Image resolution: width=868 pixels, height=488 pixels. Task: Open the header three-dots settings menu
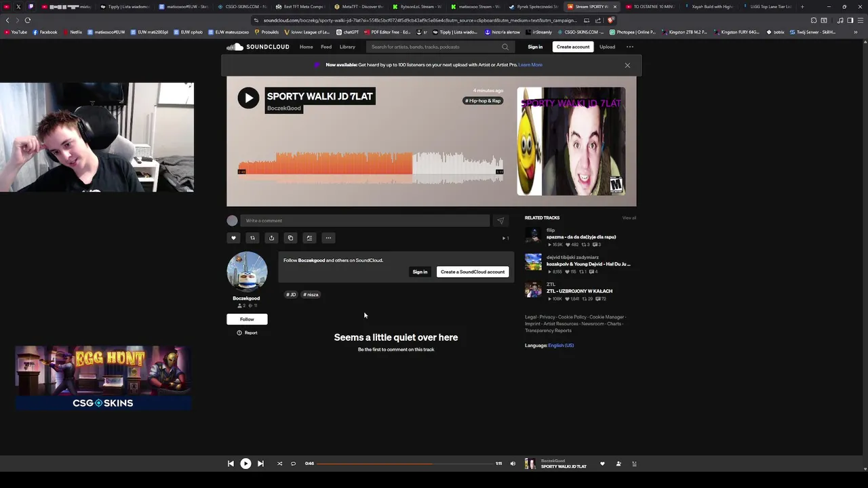(630, 47)
